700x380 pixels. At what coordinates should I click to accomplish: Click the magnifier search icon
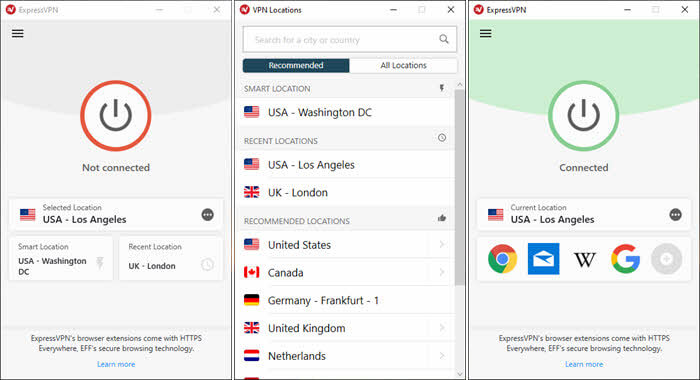point(444,39)
